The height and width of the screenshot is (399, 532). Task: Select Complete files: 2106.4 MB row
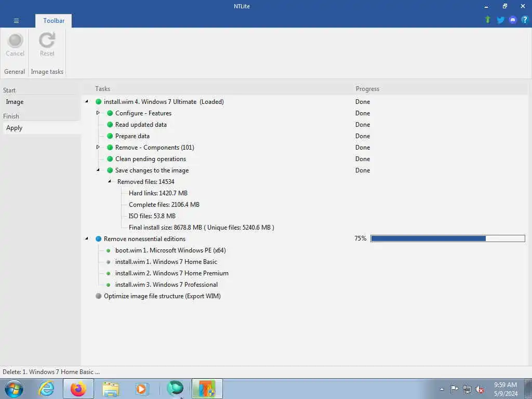coord(164,205)
